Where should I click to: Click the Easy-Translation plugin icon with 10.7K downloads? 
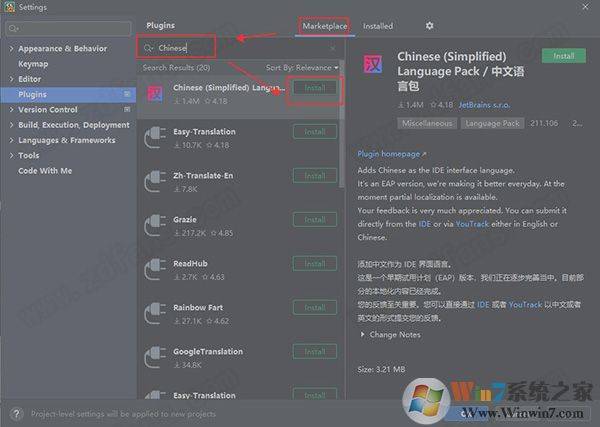click(155, 137)
